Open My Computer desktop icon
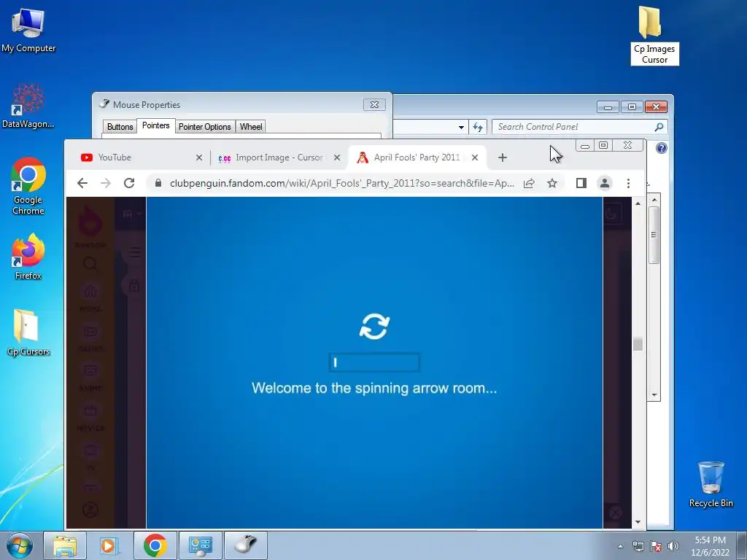 click(28, 30)
